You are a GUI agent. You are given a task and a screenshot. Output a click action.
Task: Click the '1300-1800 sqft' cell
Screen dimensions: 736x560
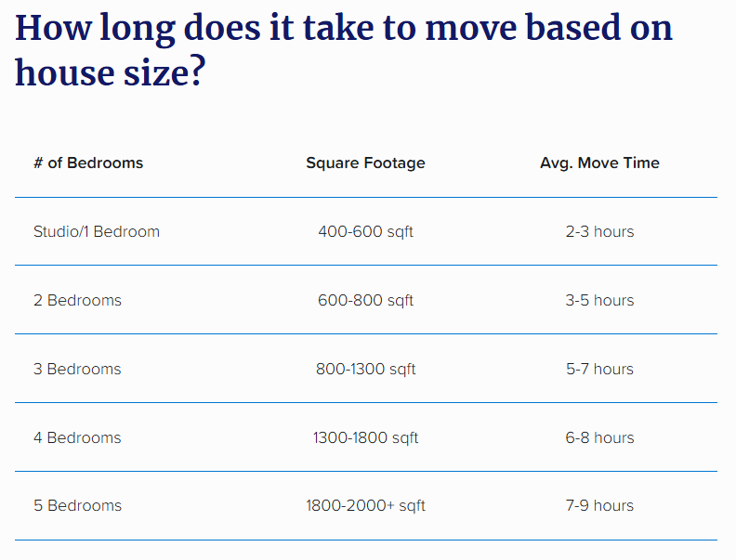click(x=365, y=437)
